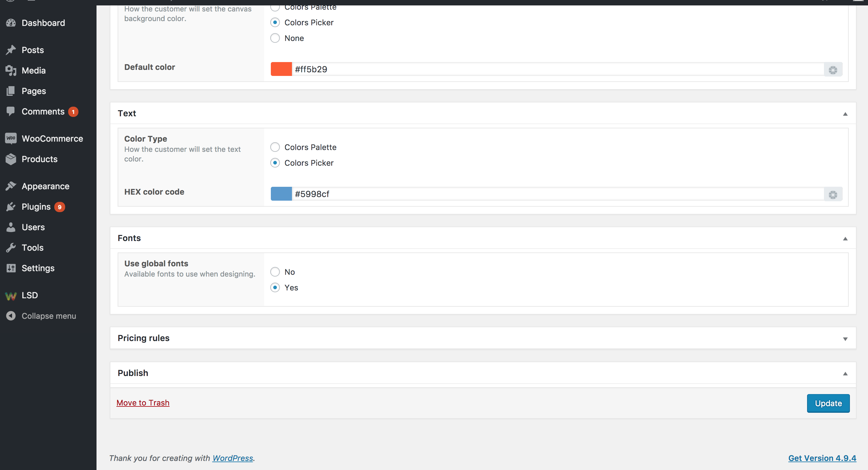Open the Pages menu label
The width and height of the screenshot is (868, 470).
click(x=34, y=91)
